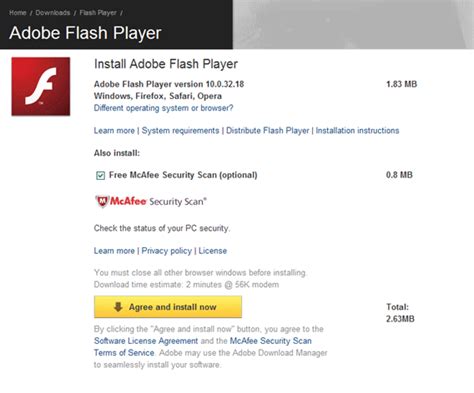Go to Home breadcrumb
Image resolution: width=474 pixels, height=393 pixels.
(18, 13)
